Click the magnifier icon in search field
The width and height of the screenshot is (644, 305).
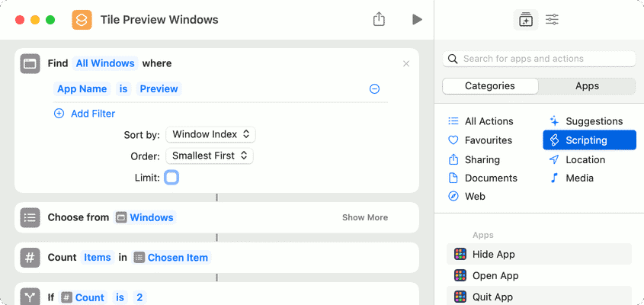[453, 59]
